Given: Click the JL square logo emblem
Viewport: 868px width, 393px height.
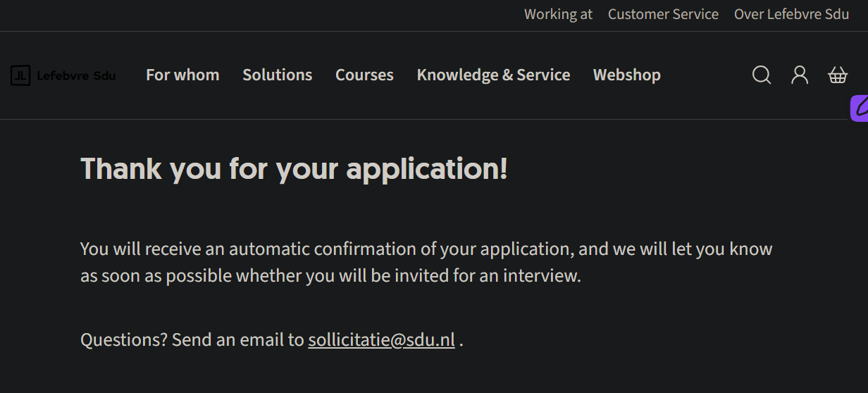Looking at the screenshot, I should tap(20, 75).
